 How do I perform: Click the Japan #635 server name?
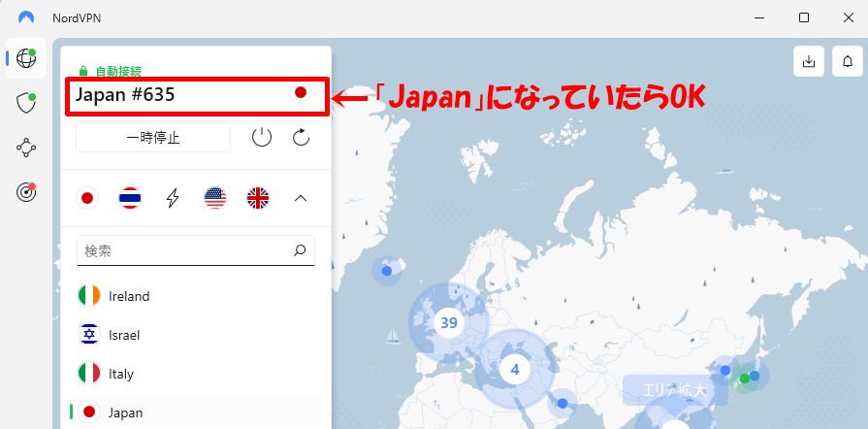[x=125, y=95]
